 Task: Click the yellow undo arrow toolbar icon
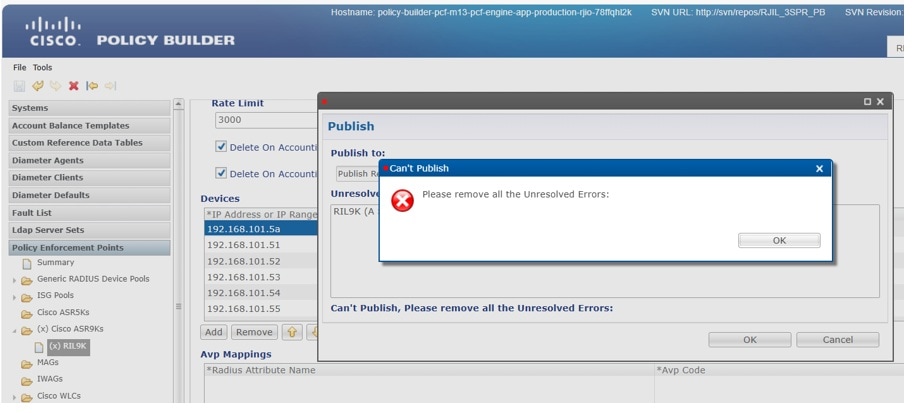38,86
